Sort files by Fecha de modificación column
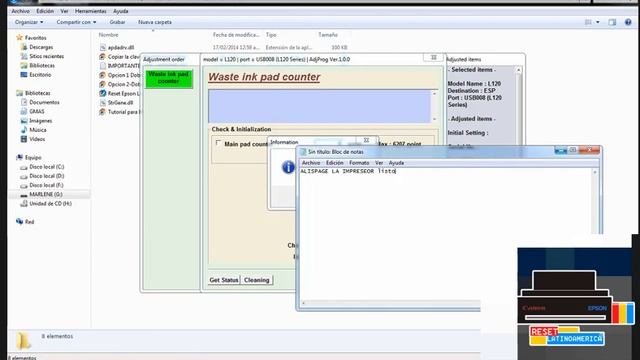The width and height of the screenshot is (640, 360). click(x=236, y=35)
